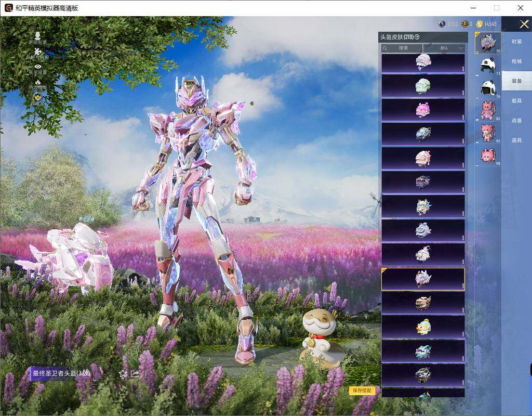Switch to the 载具 tab
The width and height of the screenshot is (532, 416).
(517, 100)
